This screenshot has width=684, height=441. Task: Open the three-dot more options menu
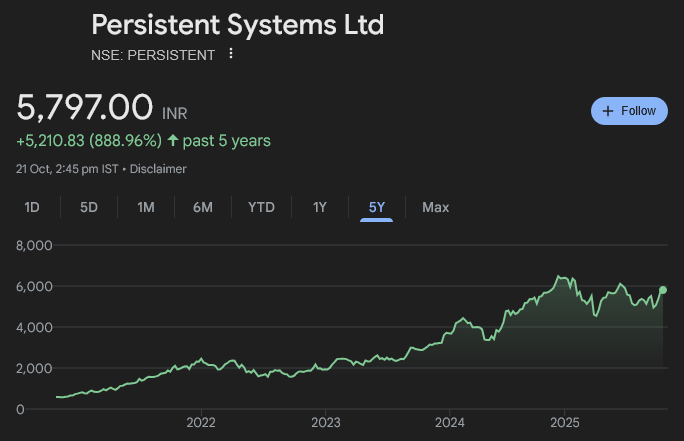231,54
